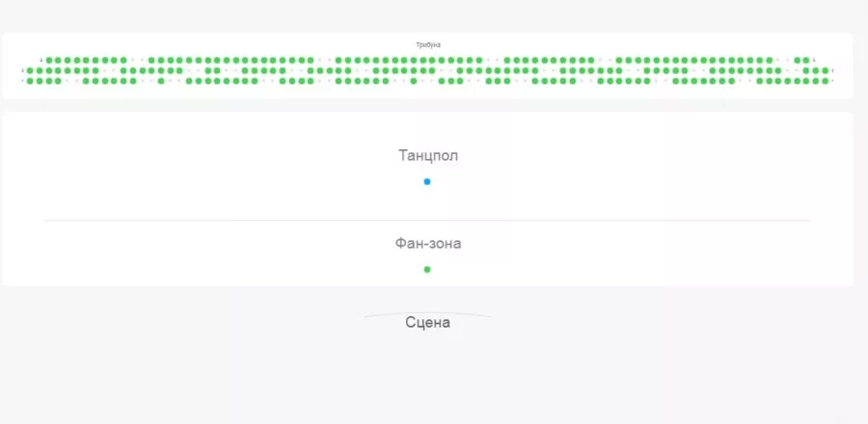
Task: Pick the leftmost seat in row 3
Action: click(x=49, y=60)
